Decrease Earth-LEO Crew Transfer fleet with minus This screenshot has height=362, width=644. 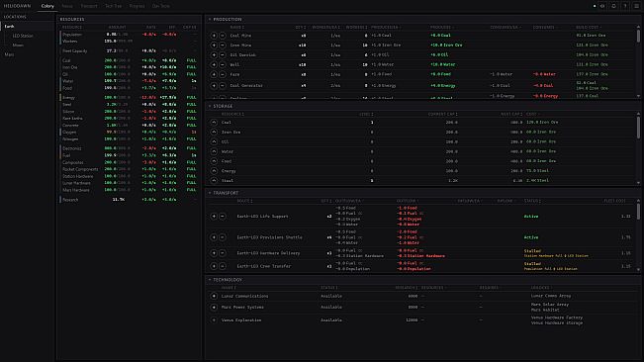223,266
